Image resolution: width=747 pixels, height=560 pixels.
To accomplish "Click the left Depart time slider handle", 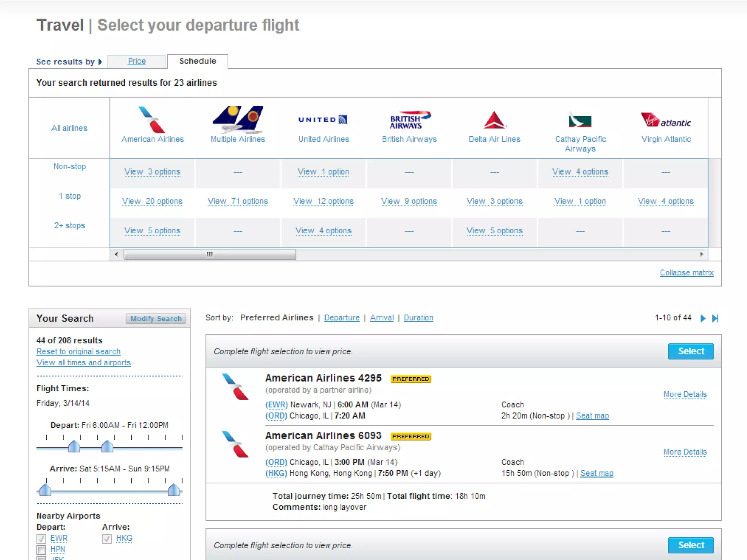I will click(74, 446).
